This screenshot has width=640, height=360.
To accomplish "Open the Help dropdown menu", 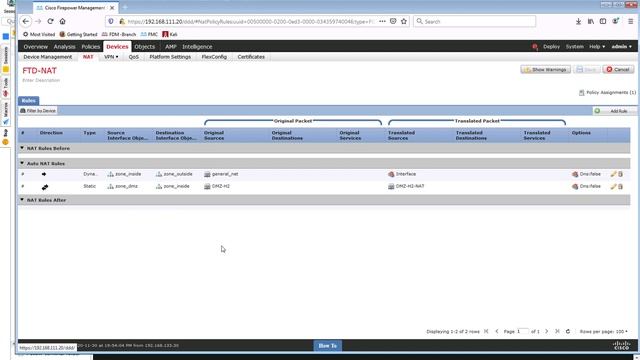I will [597, 47].
